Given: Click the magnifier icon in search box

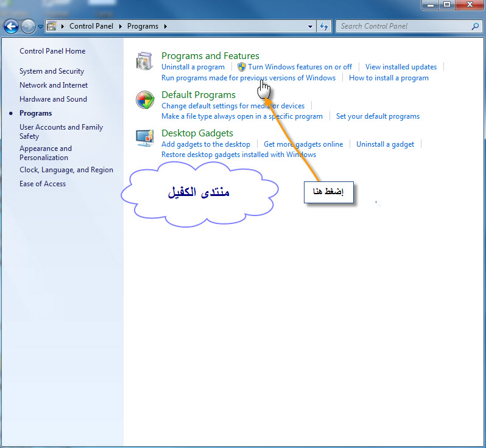Looking at the screenshot, I should pos(475,26).
